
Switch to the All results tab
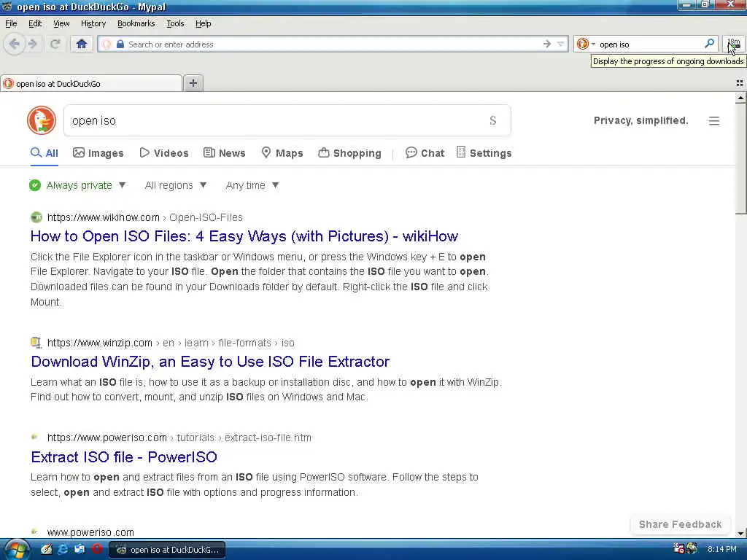coord(44,153)
